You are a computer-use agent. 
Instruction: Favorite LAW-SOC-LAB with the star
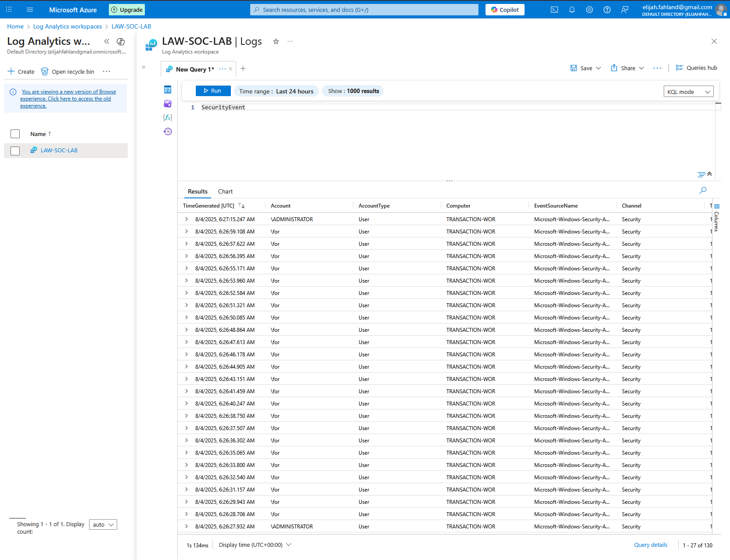pos(276,41)
